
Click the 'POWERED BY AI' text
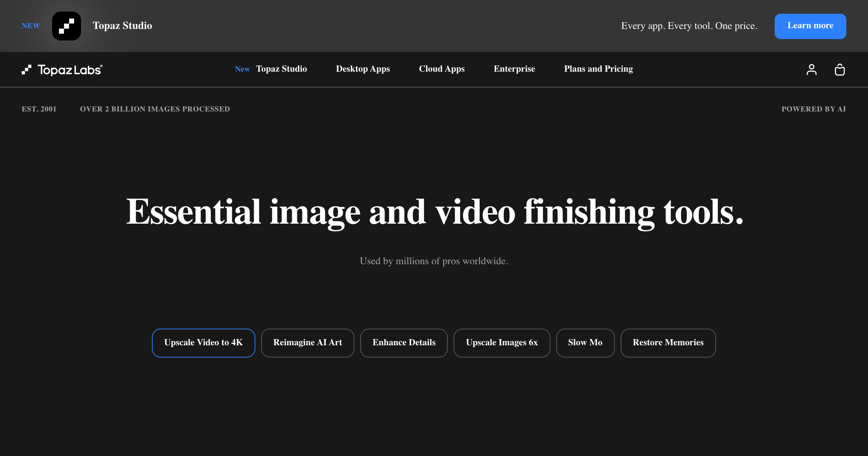814,109
